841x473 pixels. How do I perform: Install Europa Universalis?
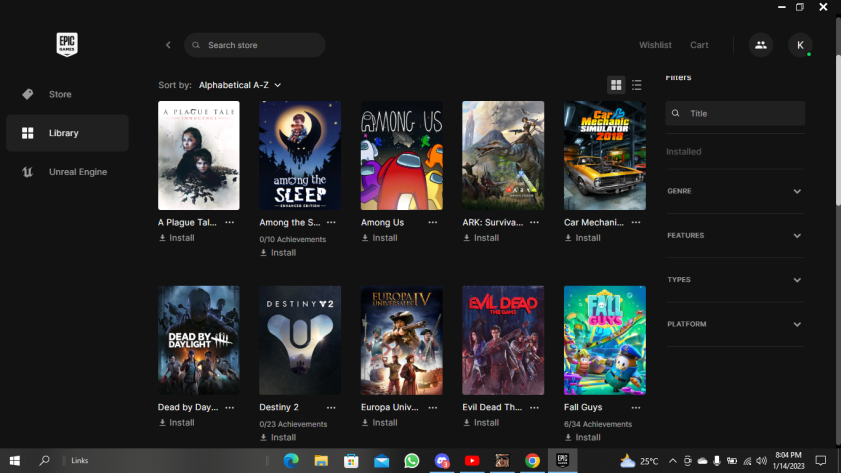[379, 423]
